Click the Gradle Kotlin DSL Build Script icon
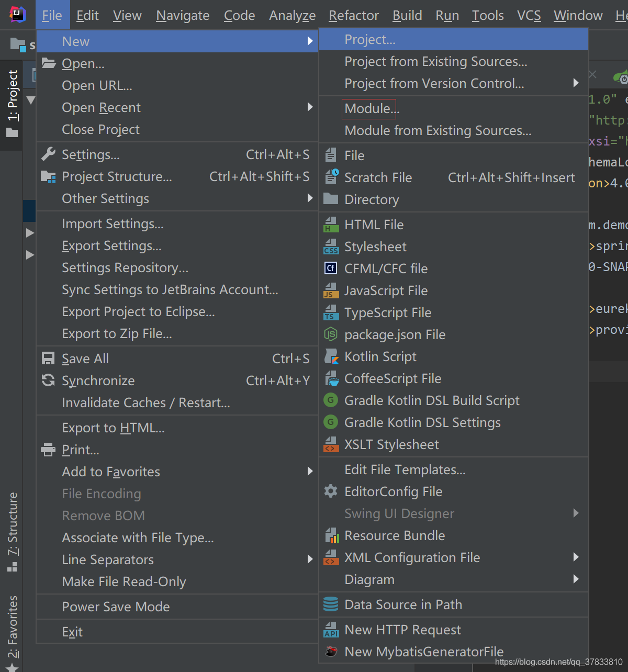 click(x=331, y=400)
